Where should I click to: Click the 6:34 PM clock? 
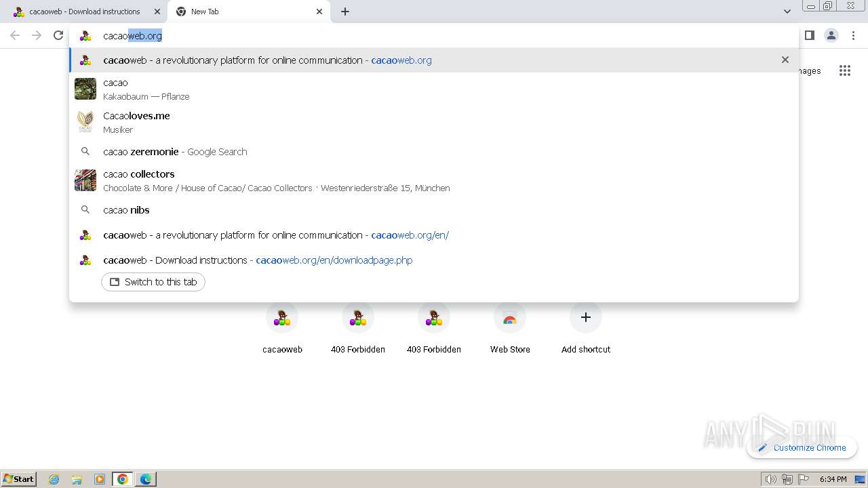833,479
